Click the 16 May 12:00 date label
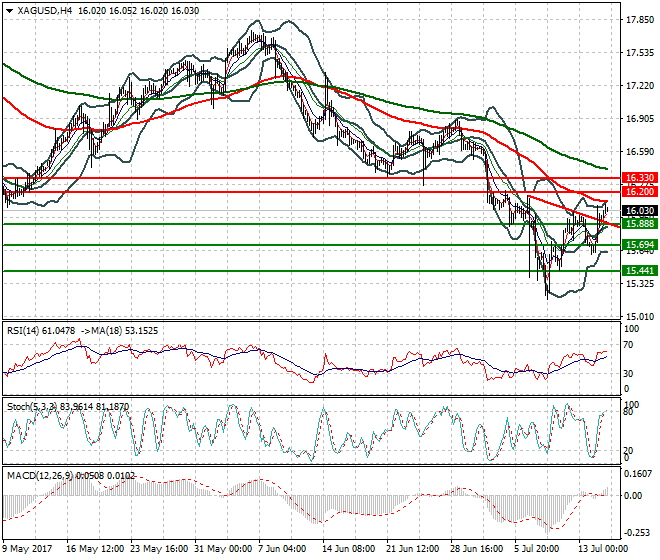Viewport: 660px width, 560px height. (95, 549)
